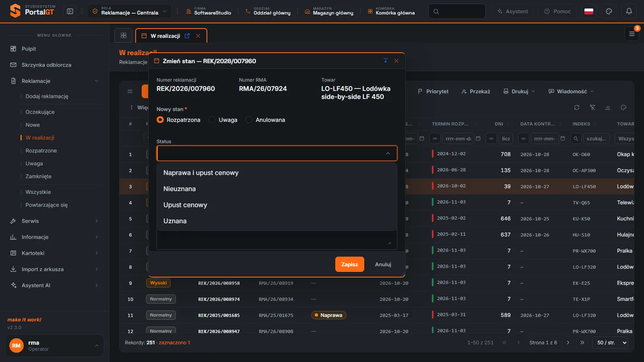Switch language via Polish flag
Image resolution: width=644 pixels, height=362 pixels.
[589, 11]
